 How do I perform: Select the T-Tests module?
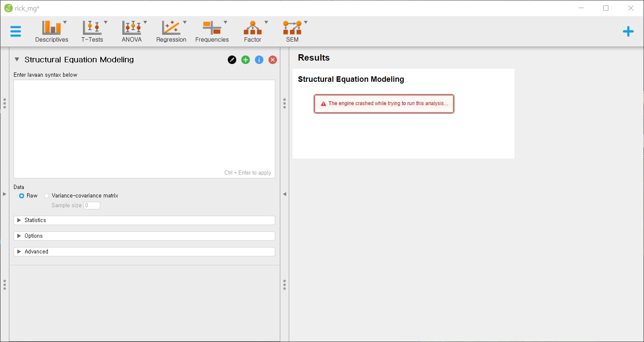click(x=92, y=31)
